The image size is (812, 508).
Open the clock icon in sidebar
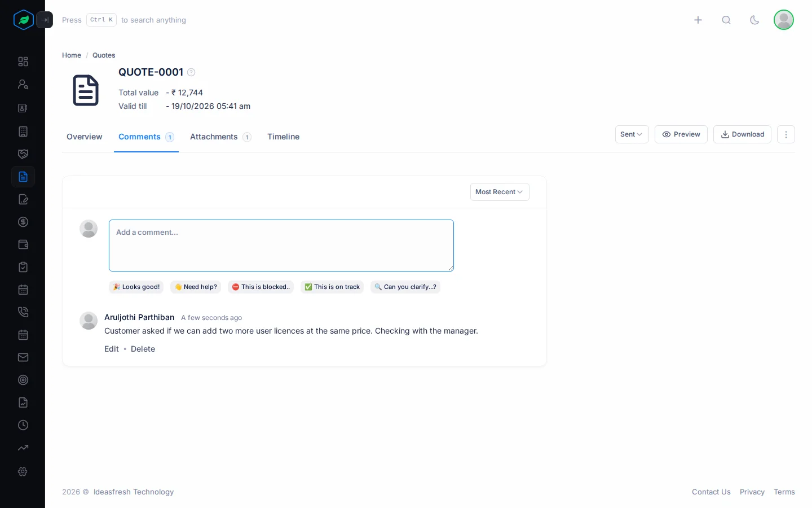(x=23, y=425)
